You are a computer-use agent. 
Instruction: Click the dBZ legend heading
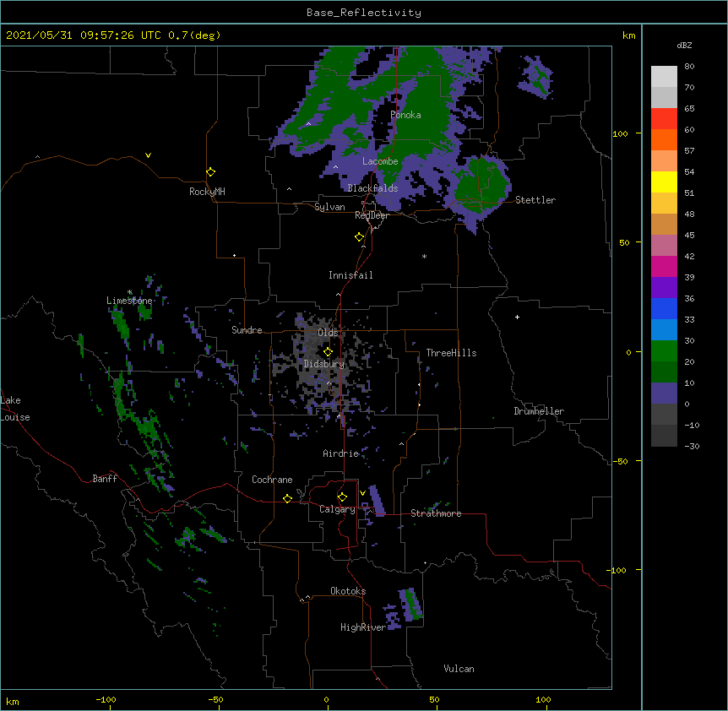pyautogui.click(x=684, y=45)
